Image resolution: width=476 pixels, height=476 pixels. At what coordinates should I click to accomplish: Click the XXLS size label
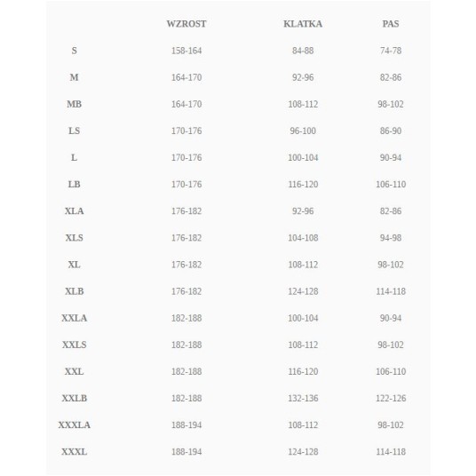point(74,345)
